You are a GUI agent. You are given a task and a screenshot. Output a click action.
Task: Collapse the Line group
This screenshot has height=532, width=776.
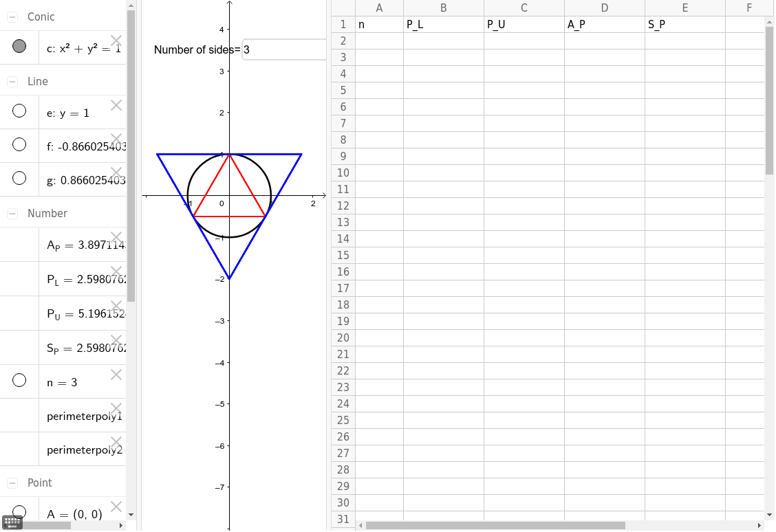(x=12, y=82)
